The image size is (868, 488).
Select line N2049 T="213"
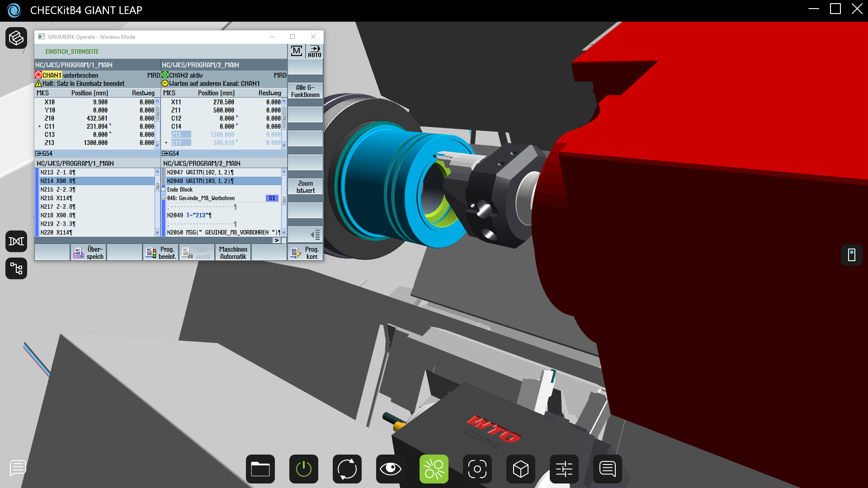223,215
